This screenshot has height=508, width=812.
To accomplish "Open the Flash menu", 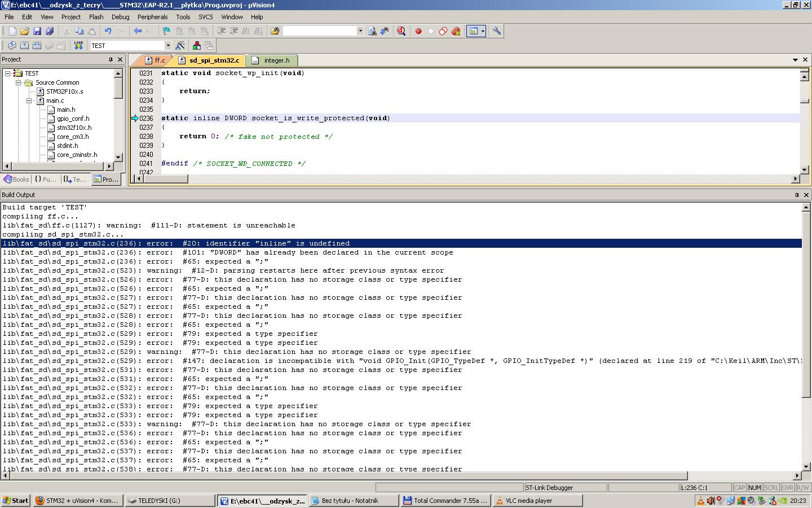I will tap(96, 17).
